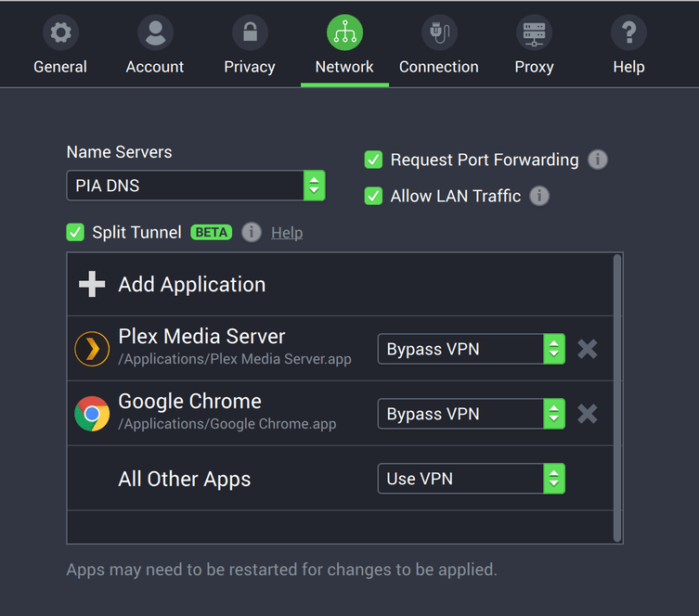Open the Name Servers PIA DNS dropdown
This screenshot has height=616, width=699.
[x=196, y=186]
